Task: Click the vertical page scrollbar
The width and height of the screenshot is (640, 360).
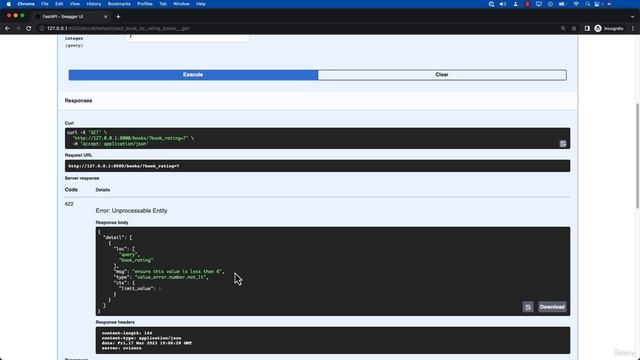Action: [637, 155]
